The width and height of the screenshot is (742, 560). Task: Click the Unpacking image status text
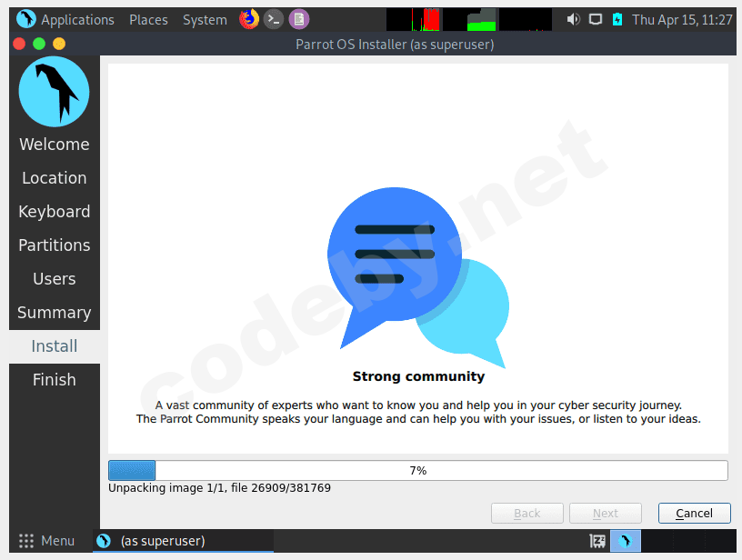pyautogui.click(x=219, y=488)
